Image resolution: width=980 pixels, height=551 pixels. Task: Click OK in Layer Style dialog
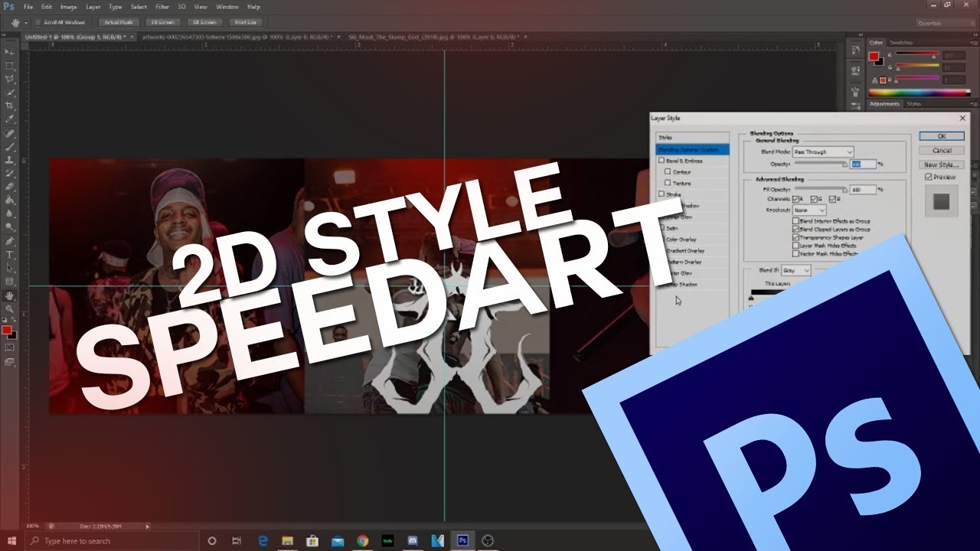(942, 136)
